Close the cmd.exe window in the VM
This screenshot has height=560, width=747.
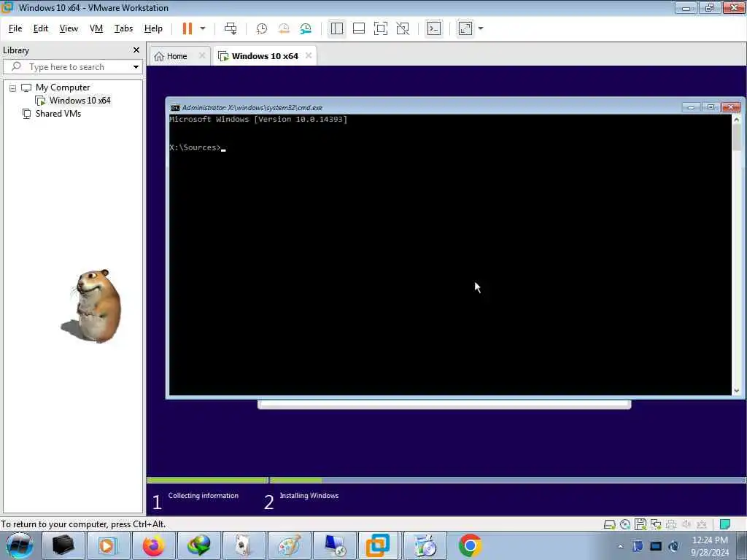coord(730,107)
